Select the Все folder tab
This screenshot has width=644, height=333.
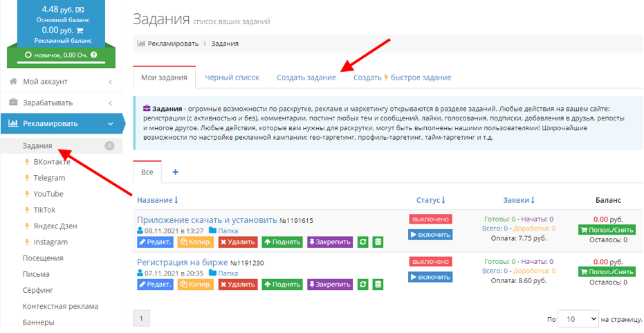pyautogui.click(x=147, y=172)
